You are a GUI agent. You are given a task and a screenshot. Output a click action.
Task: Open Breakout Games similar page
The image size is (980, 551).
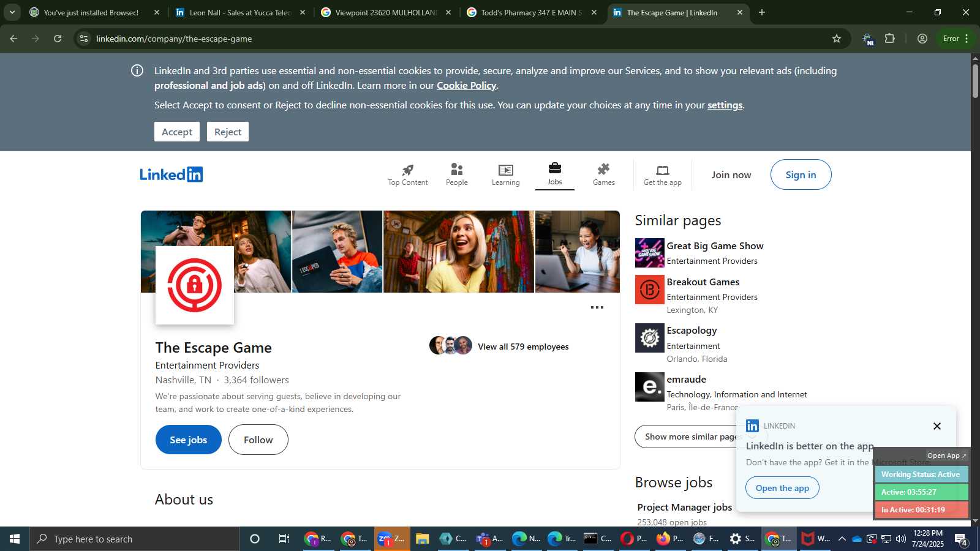(x=703, y=282)
